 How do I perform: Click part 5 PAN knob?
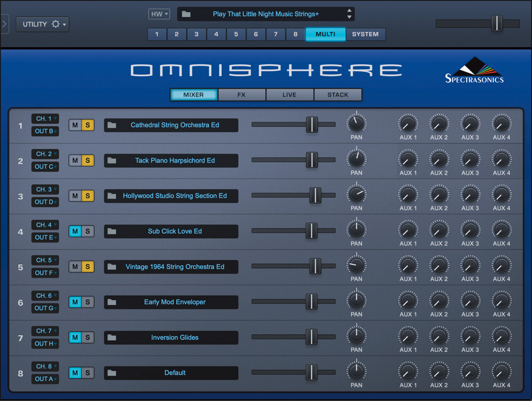(356, 265)
